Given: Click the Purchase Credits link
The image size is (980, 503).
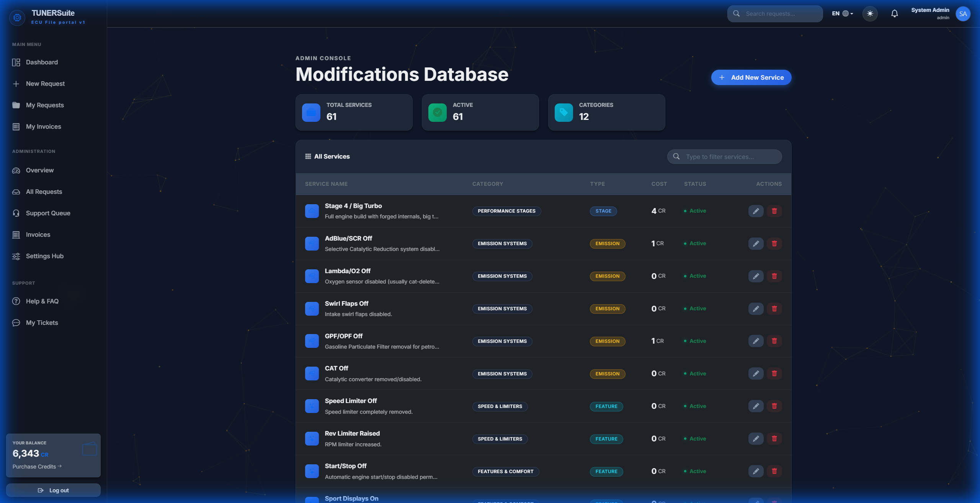Looking at the screenshot, I should tap(37, 467).
